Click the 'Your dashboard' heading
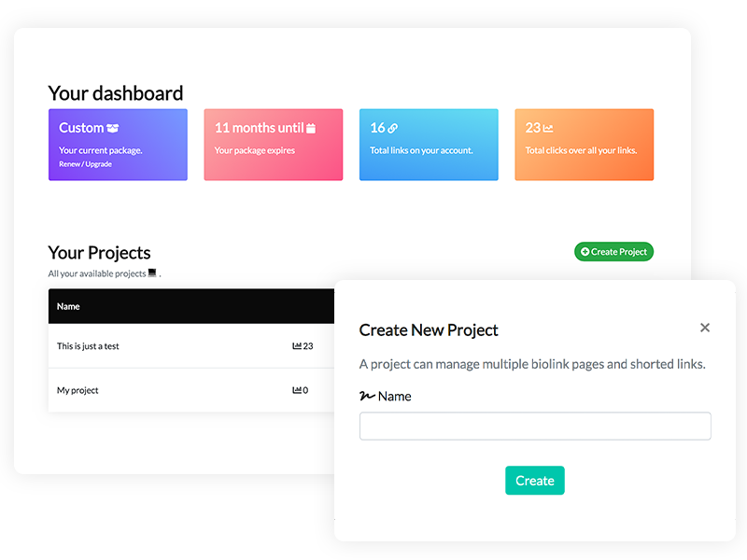 pyautogui.click(x=116, y=92)
